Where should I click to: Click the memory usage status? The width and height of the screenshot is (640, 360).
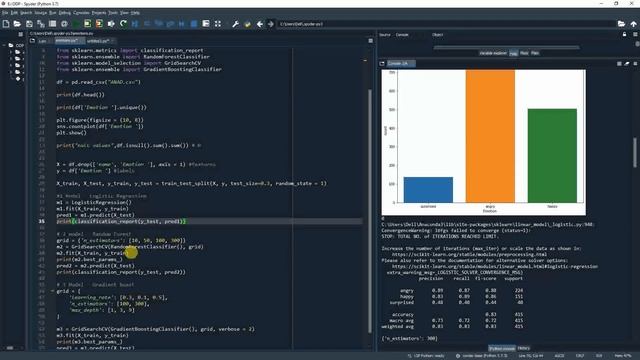point(623,356)
